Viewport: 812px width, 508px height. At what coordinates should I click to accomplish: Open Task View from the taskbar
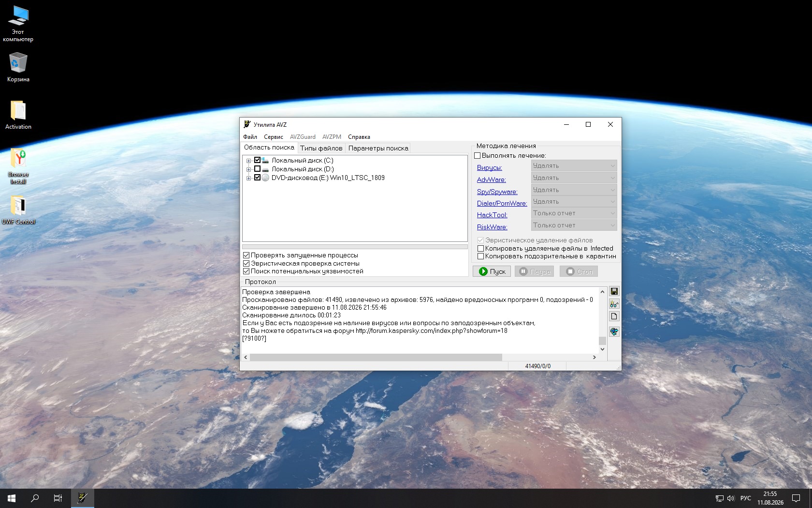click(x=58, y=498)
